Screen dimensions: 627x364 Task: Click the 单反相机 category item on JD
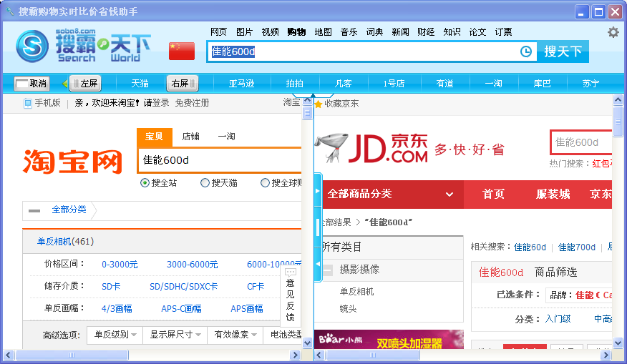(x=356, y=292)
